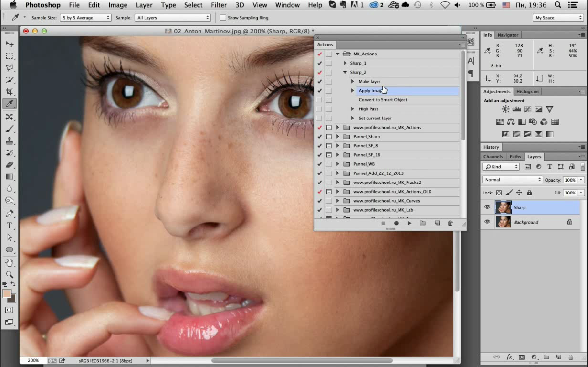Viewport: 588px width, 367px height.
Task: Select the Move tool
Action: click(9, 44)
